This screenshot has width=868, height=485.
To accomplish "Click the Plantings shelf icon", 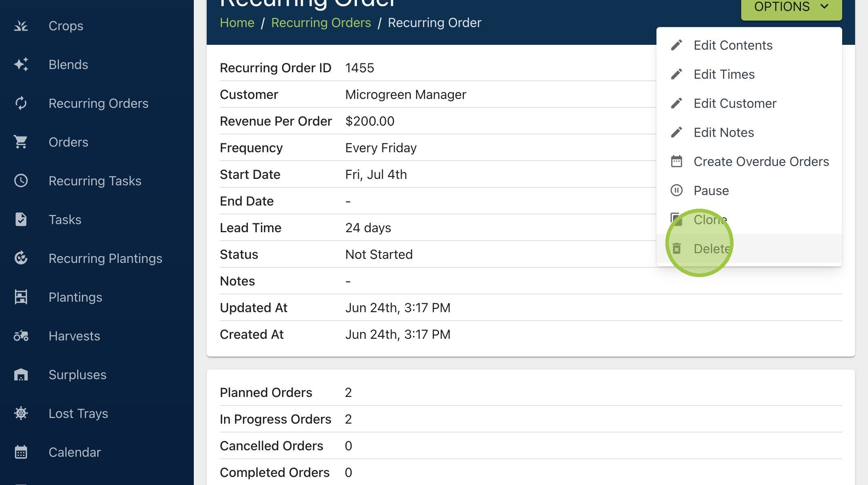I will pyautogui.click(x=21, y=297).
